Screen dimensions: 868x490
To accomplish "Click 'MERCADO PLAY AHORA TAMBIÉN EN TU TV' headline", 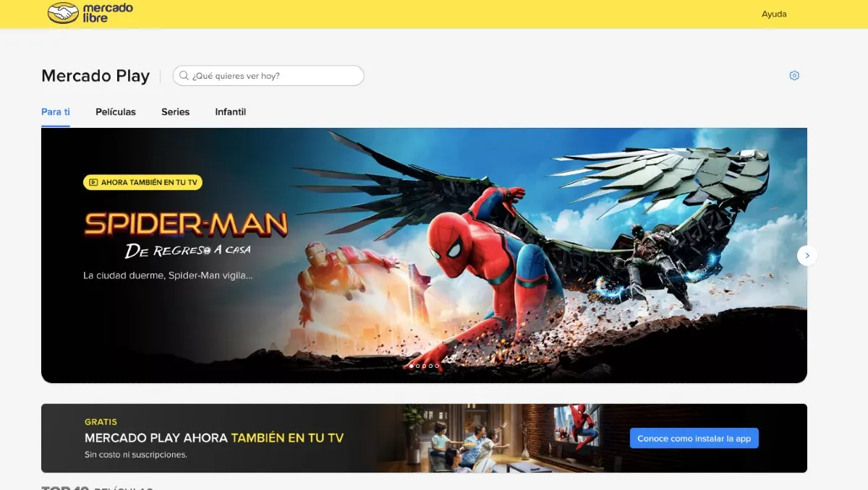I will coord(214,438).
